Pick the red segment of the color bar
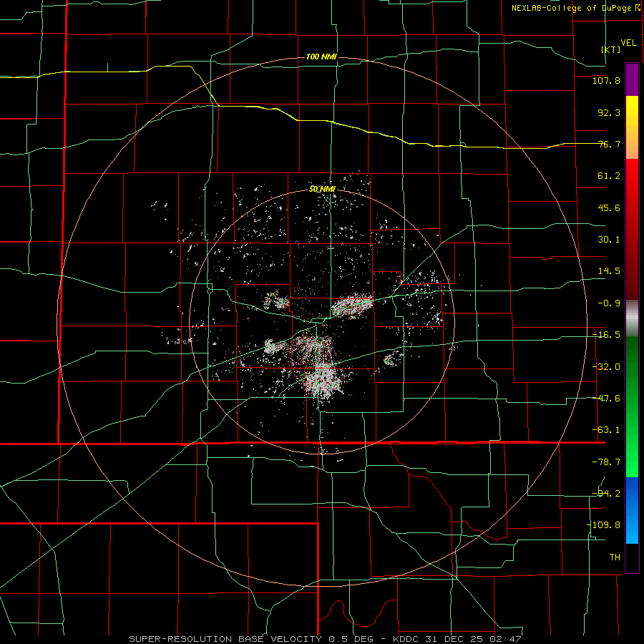The image size is (644, 644). [x=632, y=229]
